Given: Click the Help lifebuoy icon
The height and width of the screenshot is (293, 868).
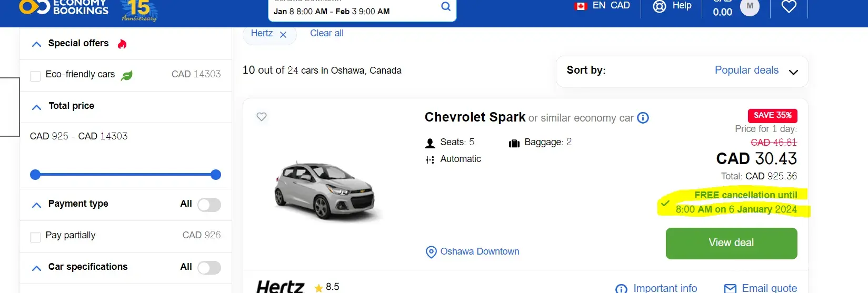Looking at the screenshot, I should 659,6.
